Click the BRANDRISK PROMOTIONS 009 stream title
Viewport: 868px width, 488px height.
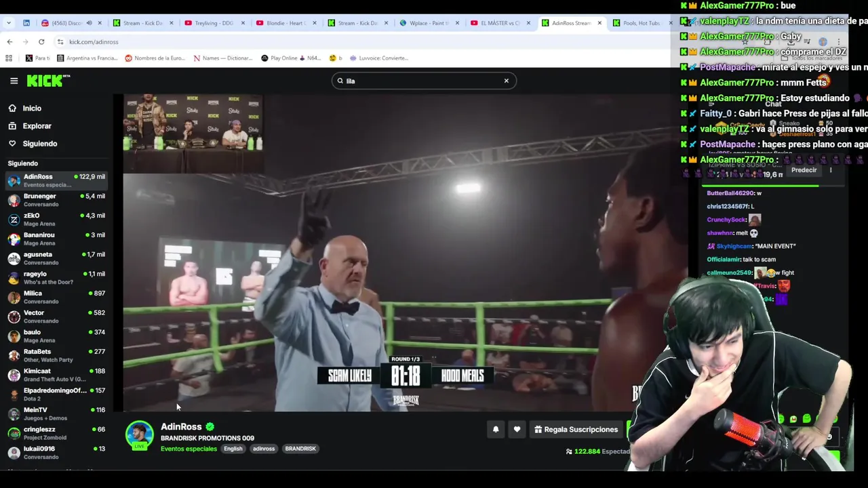[x=208, y=439]
